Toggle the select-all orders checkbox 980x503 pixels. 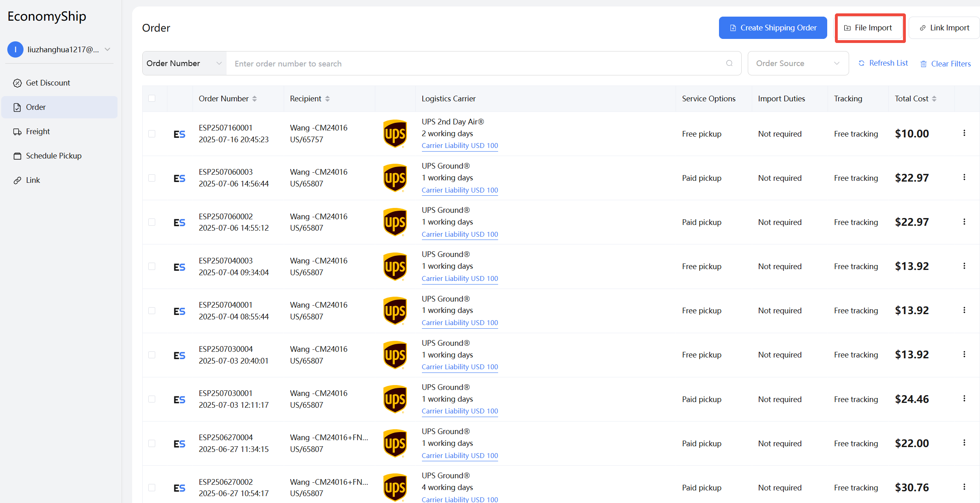click(x=152, y=98)
